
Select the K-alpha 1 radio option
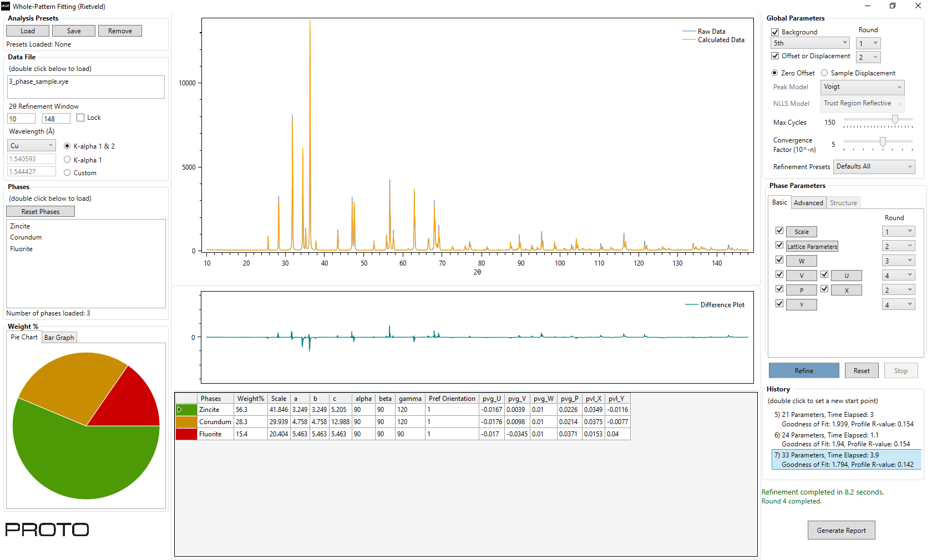point(67,160)
